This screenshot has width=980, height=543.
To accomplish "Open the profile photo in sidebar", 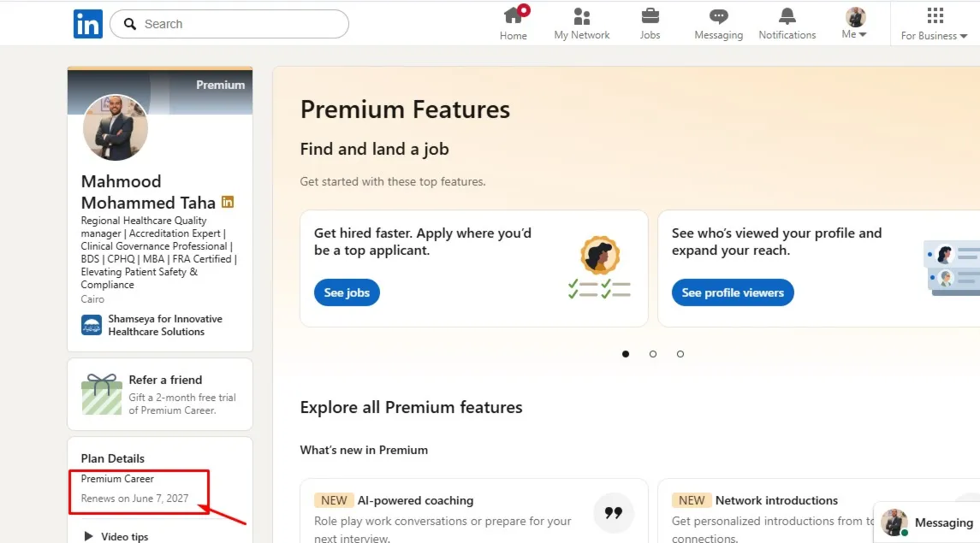I will 116,127.
